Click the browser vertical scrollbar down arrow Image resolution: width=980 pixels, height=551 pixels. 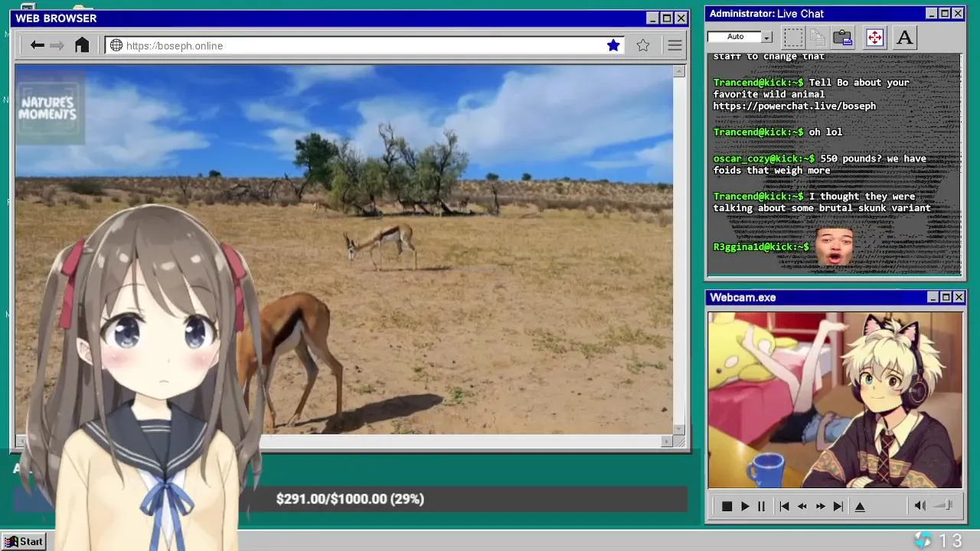click(679, 429)
